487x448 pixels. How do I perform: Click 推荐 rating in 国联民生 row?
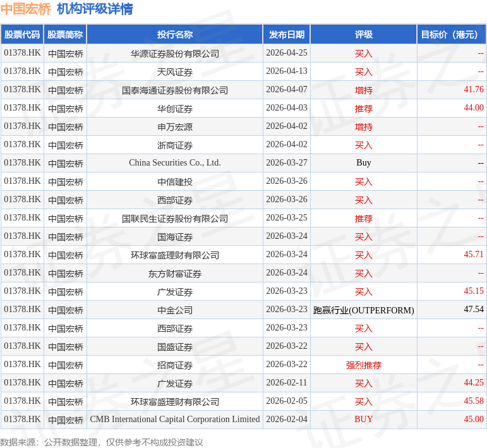pos(364,219)
